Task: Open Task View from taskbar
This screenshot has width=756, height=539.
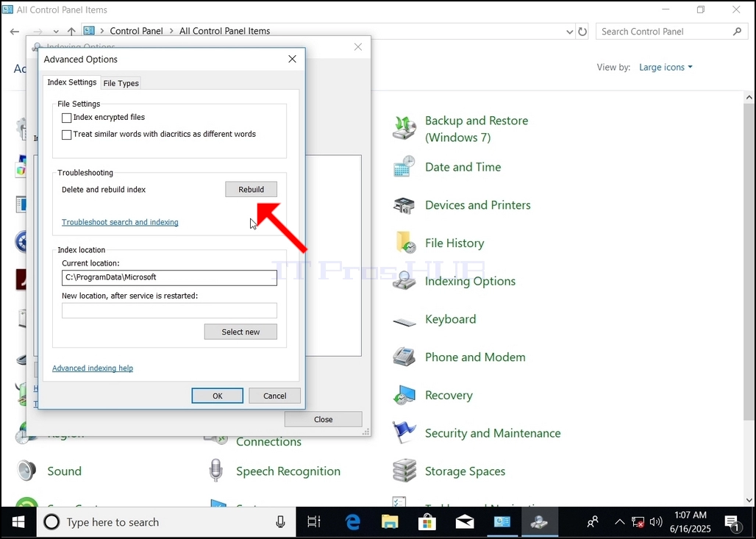Action: [x=314, y=522]
